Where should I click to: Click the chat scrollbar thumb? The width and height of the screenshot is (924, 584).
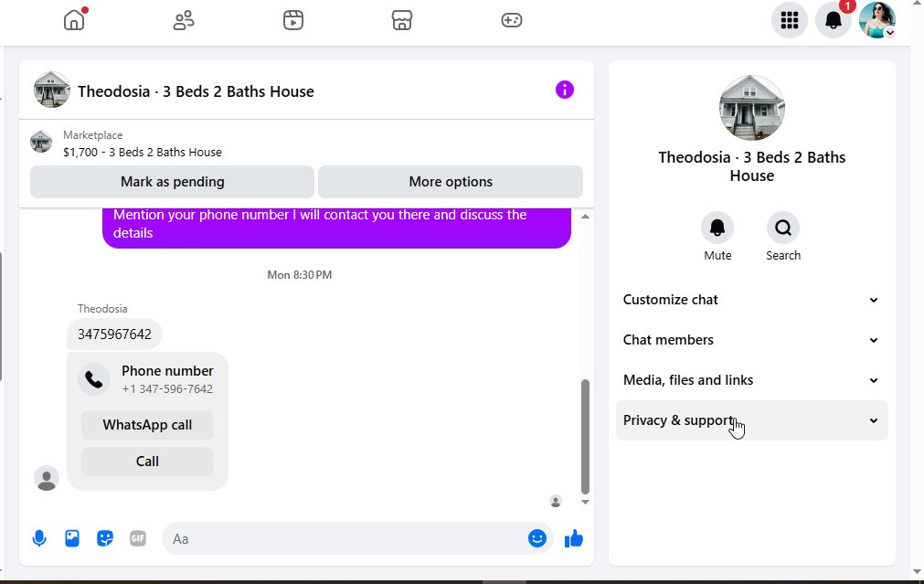click(x=585, y=437)
